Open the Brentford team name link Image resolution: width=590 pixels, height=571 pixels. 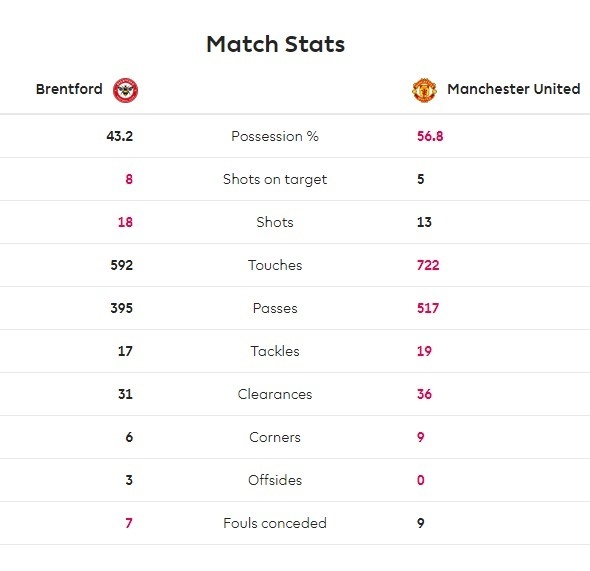tap(69, 89)
